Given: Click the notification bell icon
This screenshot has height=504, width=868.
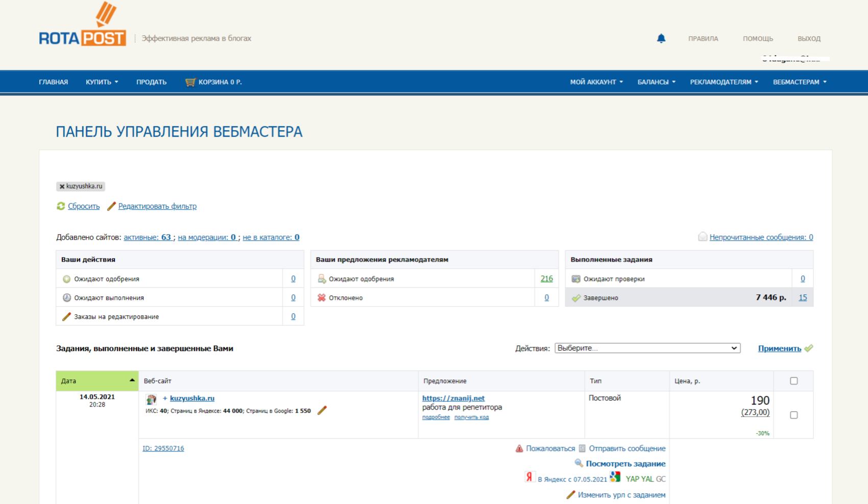Looking at the screenshot, I should (x=661, y=38).
